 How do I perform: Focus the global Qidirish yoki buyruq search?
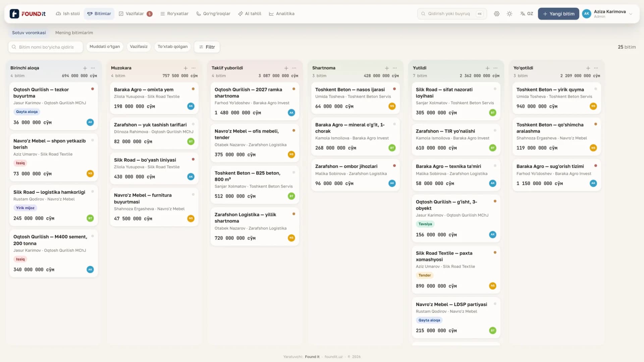[x=452, y=14]
